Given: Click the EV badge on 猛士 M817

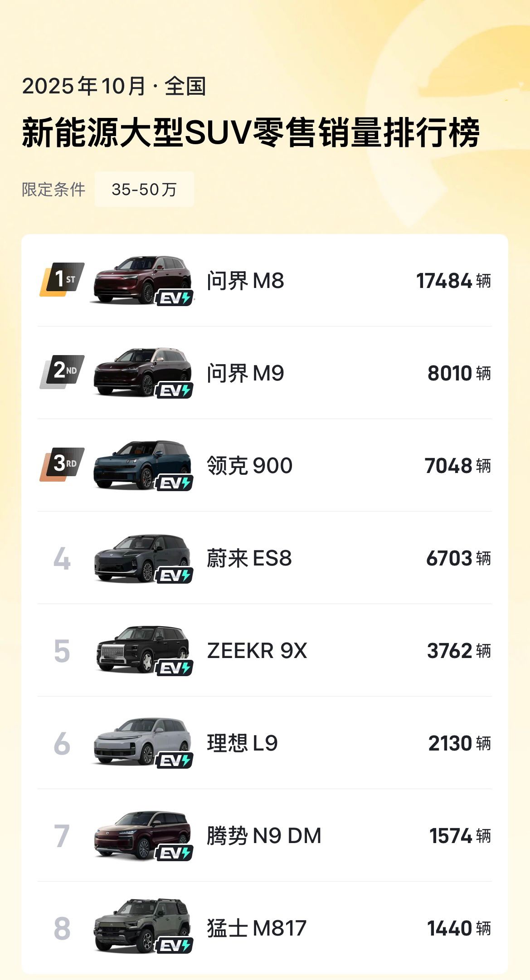Looking at the screenshot, I should point(175,946).
